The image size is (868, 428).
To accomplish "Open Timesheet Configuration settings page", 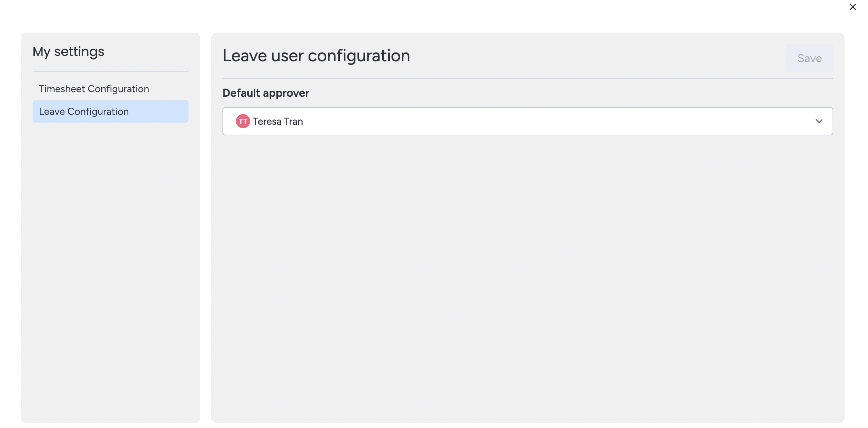I will click(x=94, y=89).
